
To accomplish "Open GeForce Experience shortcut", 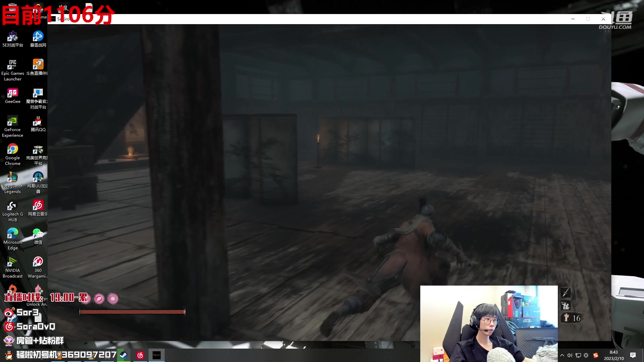I will coord(13,127).
